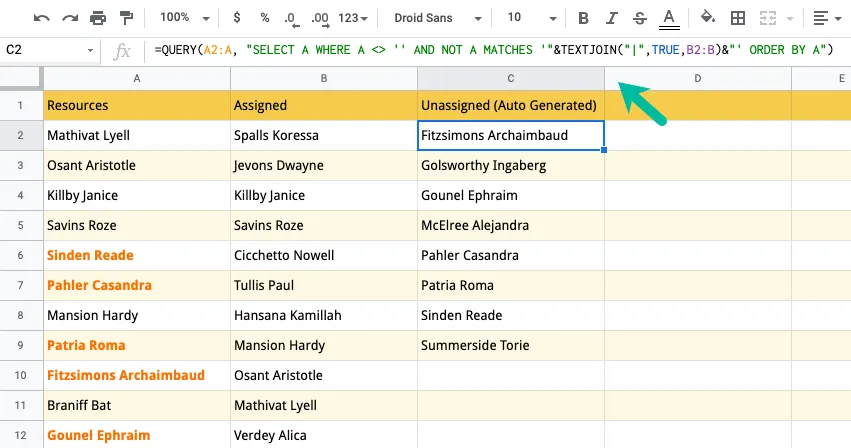Open the Name box dropdown arrow
Viewport: 851px width, 448px height.
click(x=90, y=51)
